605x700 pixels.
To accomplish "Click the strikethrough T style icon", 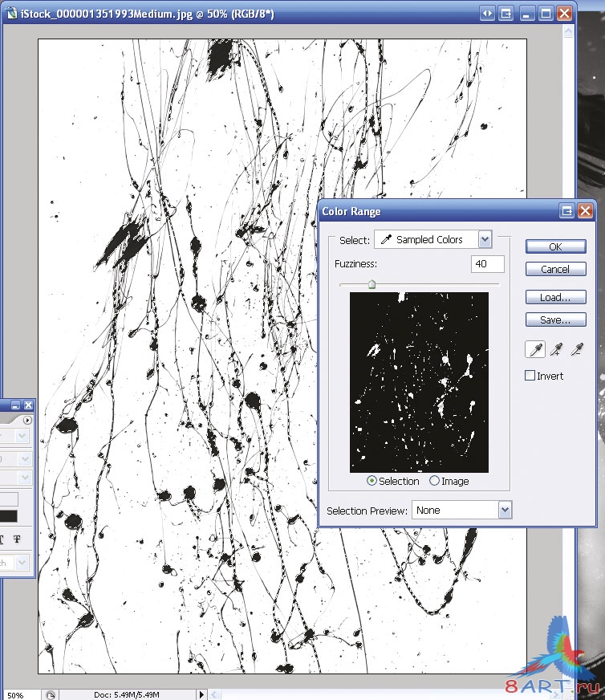I will [x=17, y=539].
